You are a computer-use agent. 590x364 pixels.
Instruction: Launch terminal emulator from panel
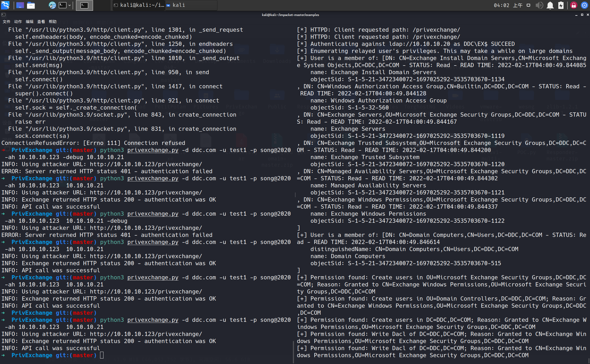63,5
